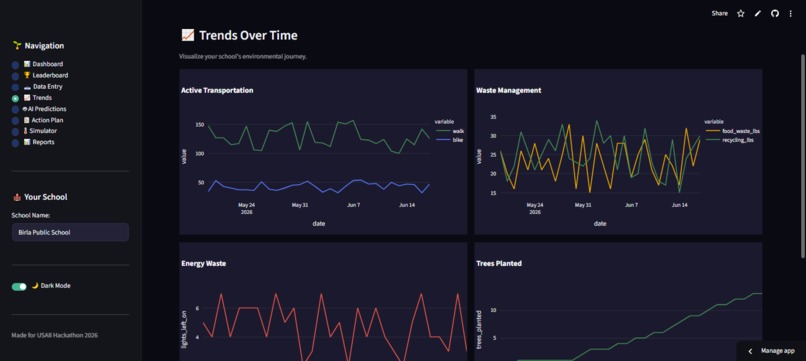The image size is (806, 361).
Task: Select the Data Entry radio button
Action: coord(15,87)
